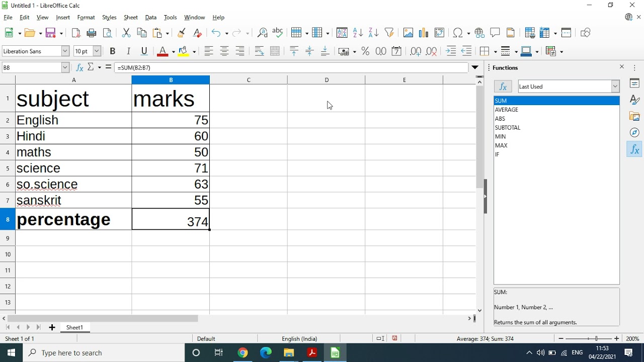Open the Data menu
Image resolution: width=644 pixels, height=362 pixels.
(151, 18)
